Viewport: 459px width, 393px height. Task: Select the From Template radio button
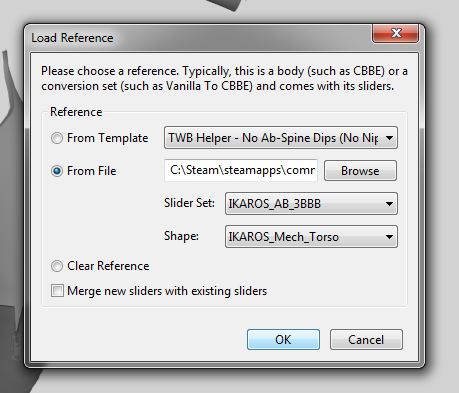pos(57,138)
